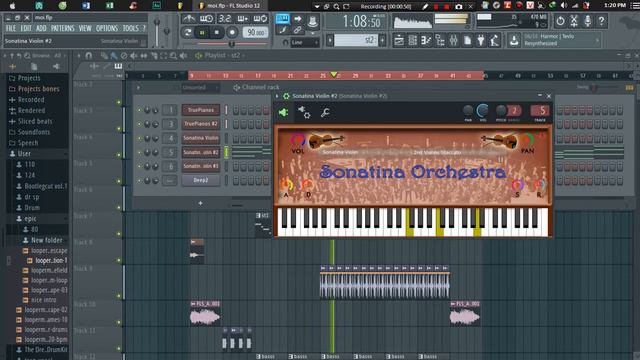The width and height of the screenshot is (640, 360).
Task: Click the microphone audio recording icon
Action: (x=587, y=20)
